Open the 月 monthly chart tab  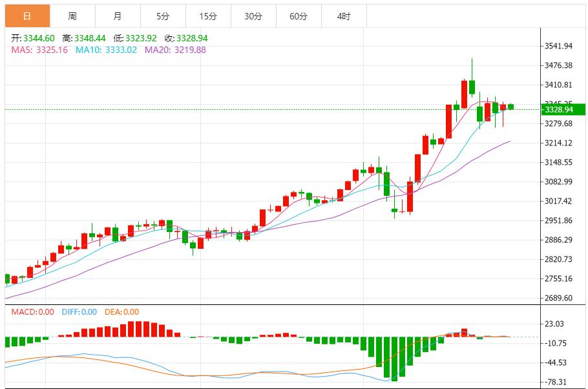tap(117, 16)
